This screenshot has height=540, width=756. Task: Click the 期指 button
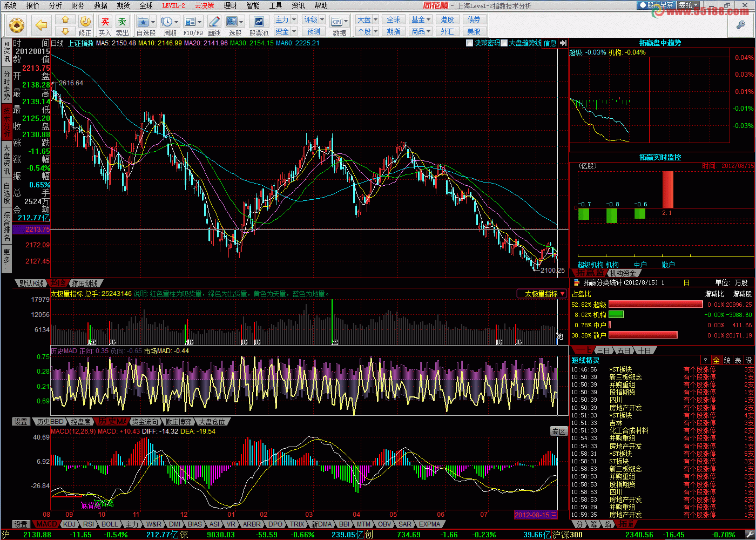pos(394,31)
